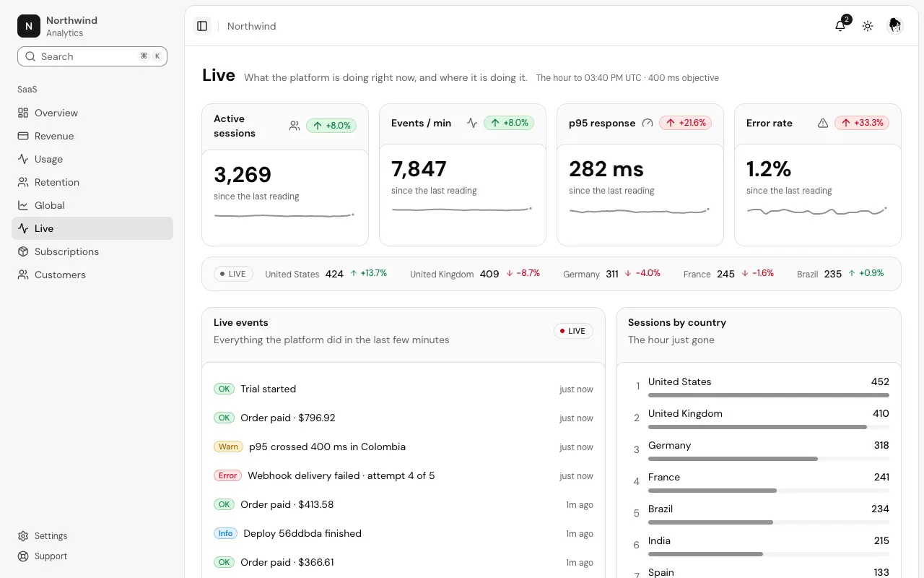Click the Retention people icon
The image size is (924, 578).
[23, 182]
